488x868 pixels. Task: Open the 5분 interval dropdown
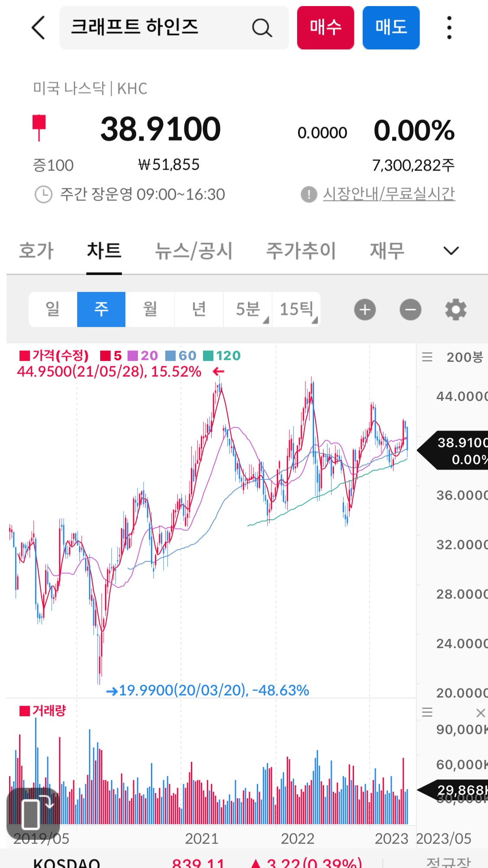pyautogui.click(x=248, y=309)
